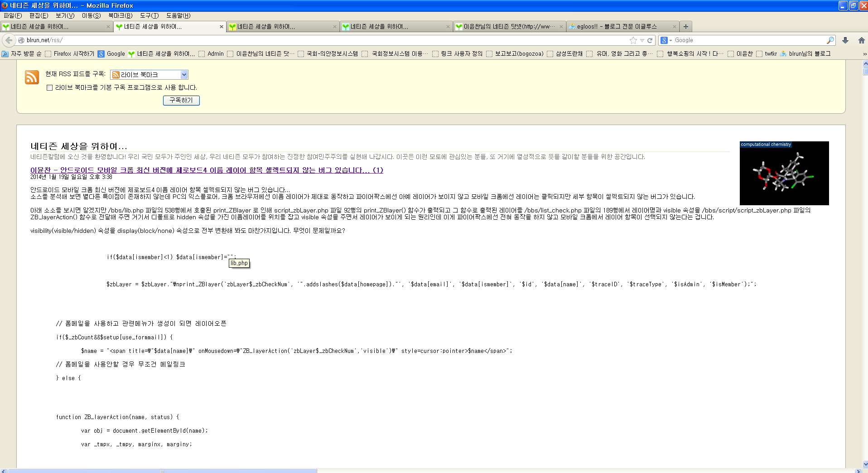Click the site identity globe icon

tap(21, 40)
